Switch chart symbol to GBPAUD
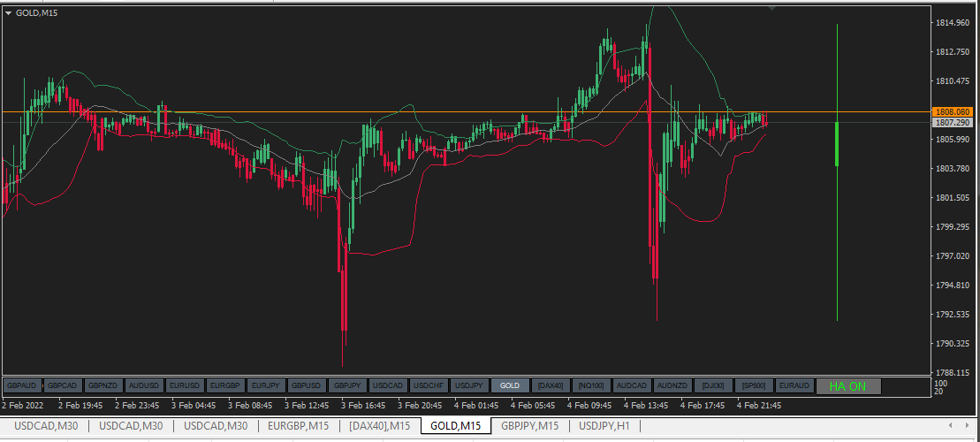The width and height of the screenshot is (980, 442). pos(22,385)
